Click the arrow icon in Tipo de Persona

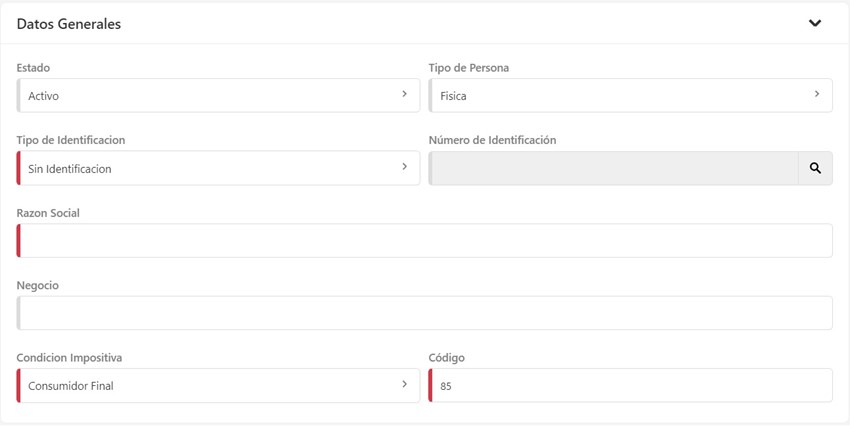816,95
